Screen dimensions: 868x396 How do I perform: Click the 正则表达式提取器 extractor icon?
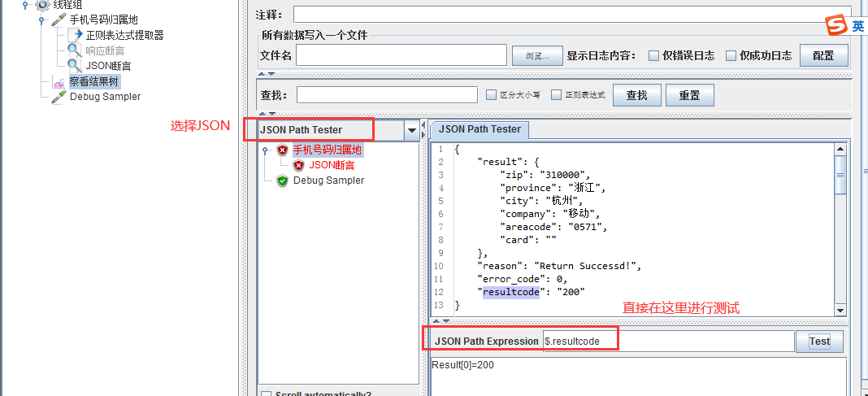click(75, 35)
